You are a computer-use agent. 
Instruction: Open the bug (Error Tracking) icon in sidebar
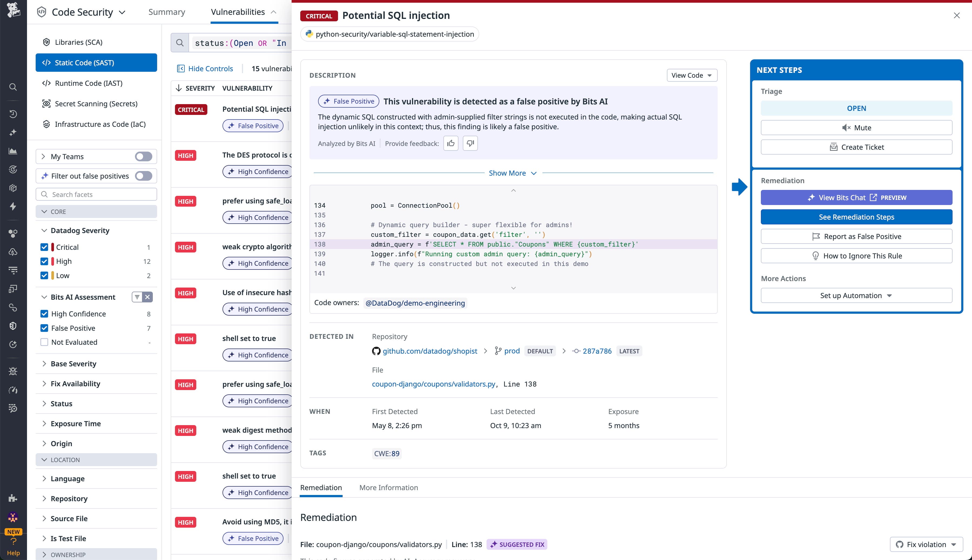point(13,371)
